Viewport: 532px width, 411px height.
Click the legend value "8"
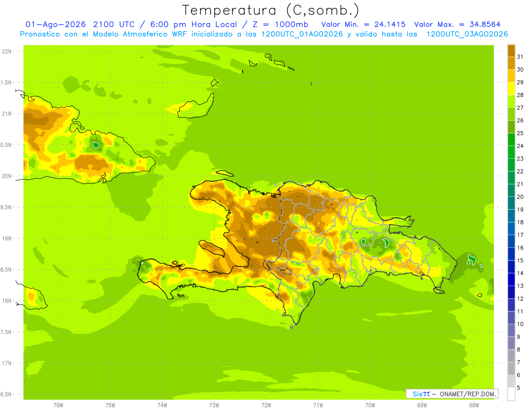pyautogui.click(x=519, y=349)
